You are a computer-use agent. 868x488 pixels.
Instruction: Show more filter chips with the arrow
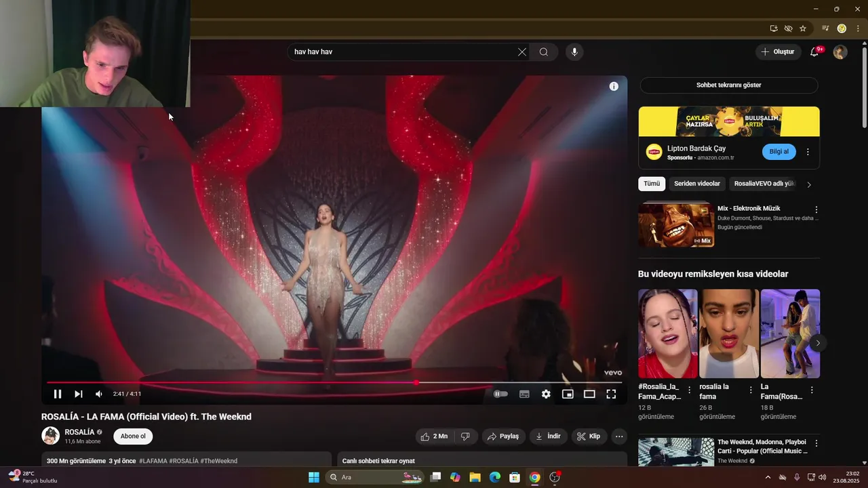(808, 184)
